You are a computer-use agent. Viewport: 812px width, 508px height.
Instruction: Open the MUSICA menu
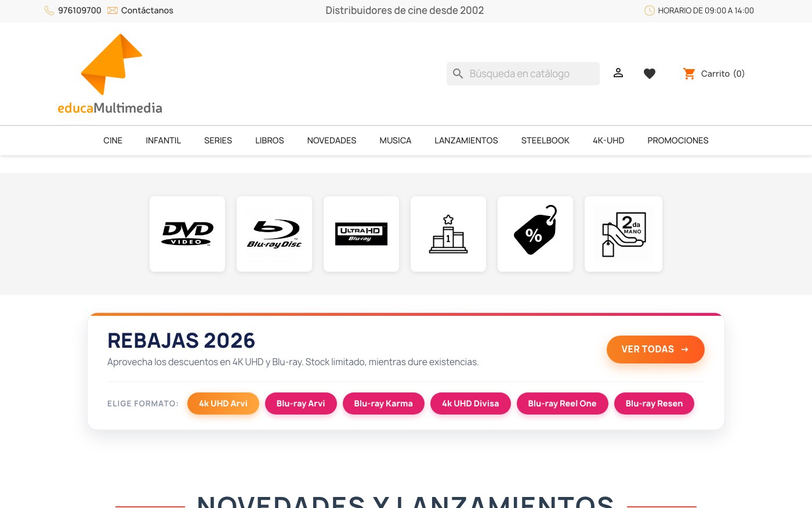point(396,140)
